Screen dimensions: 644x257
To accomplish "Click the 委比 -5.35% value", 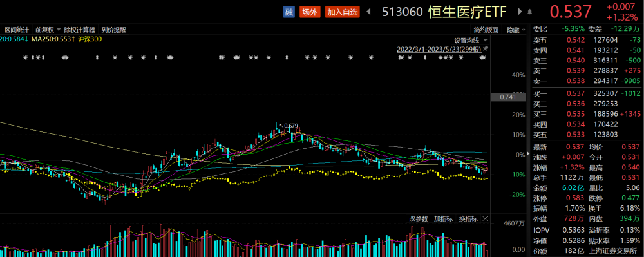I will click(x=573, y=29).
